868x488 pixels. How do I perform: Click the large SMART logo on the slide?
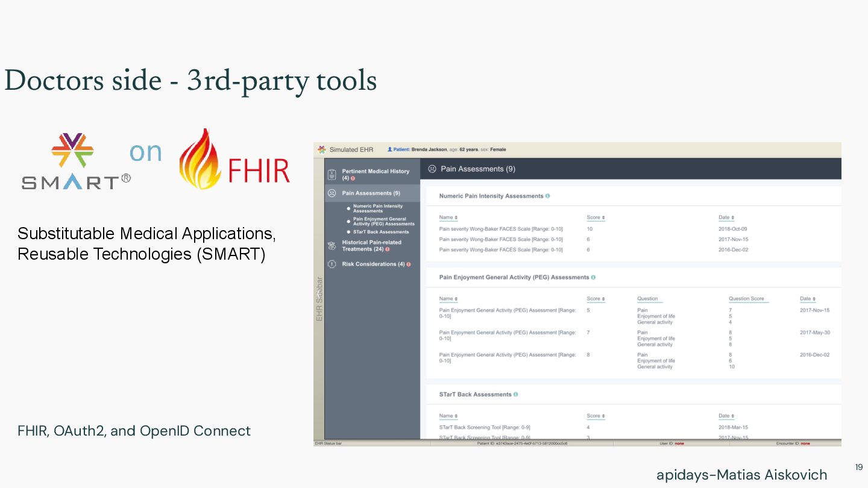(x=76, y=161)
